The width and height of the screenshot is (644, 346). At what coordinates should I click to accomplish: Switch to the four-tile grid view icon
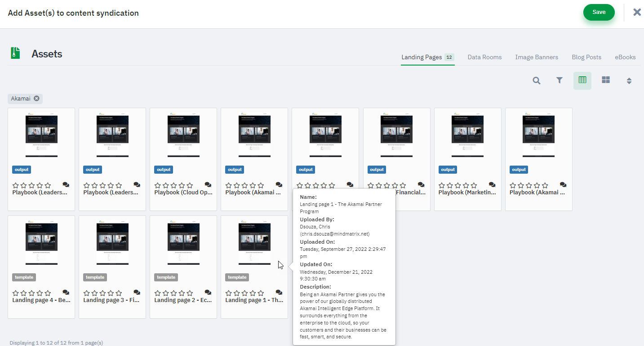606,80
